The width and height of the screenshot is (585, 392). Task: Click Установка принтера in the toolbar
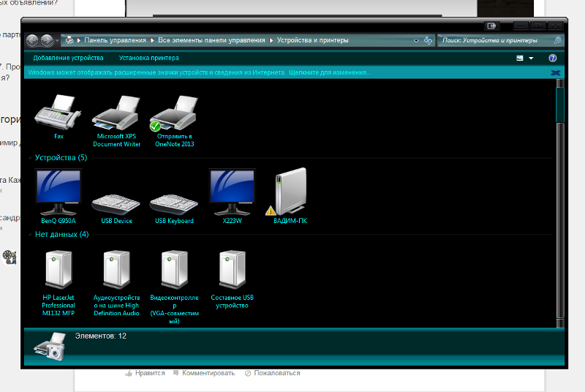148,58
